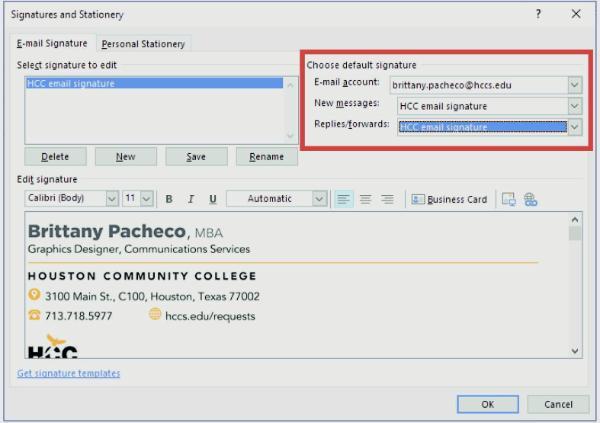Viewport: 600px width, 423px height.
Task: Switch to the E-mail Signature tab
Action: pyautogui.click(x=52, y=43)
